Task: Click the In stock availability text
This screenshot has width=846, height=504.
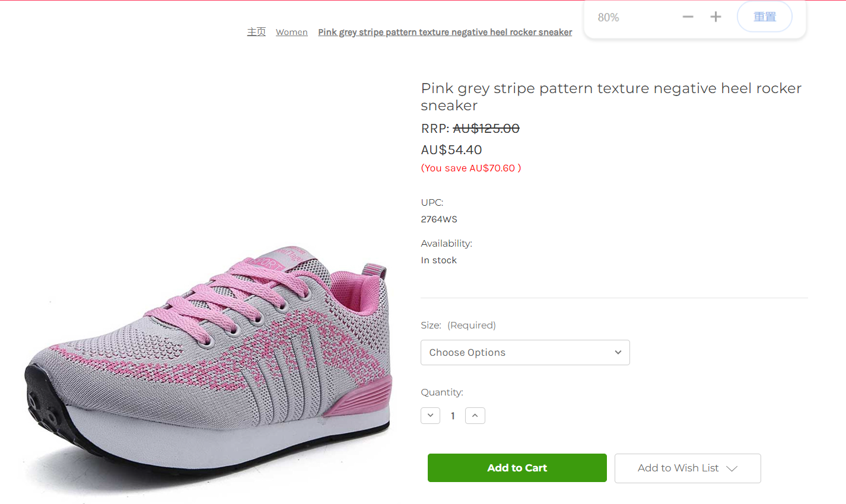Action: click(438, 260)
